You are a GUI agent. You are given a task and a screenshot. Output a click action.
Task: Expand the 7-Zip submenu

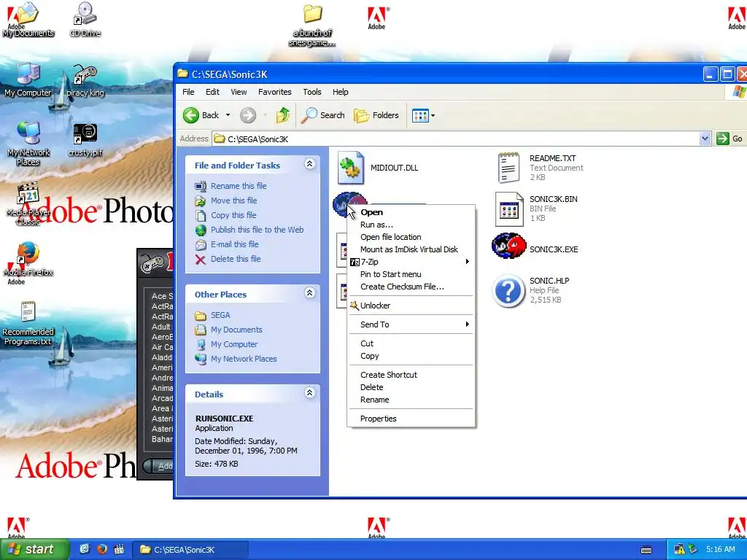411,262
